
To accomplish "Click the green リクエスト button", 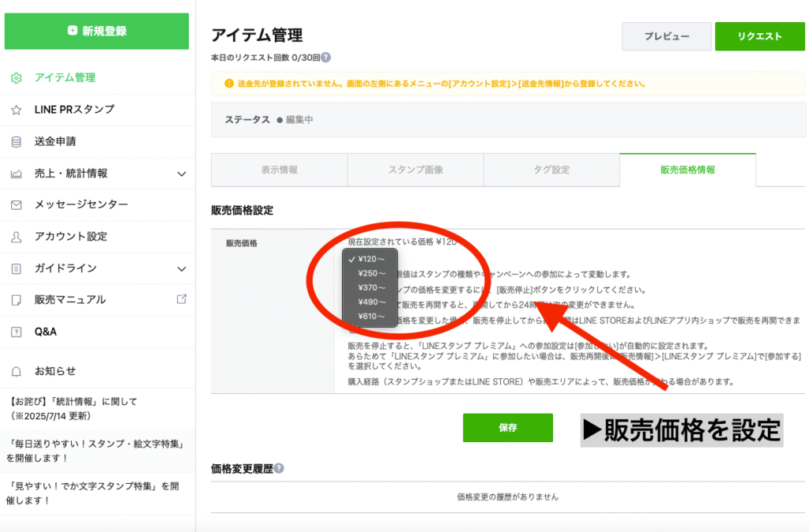I will point(759,36).
